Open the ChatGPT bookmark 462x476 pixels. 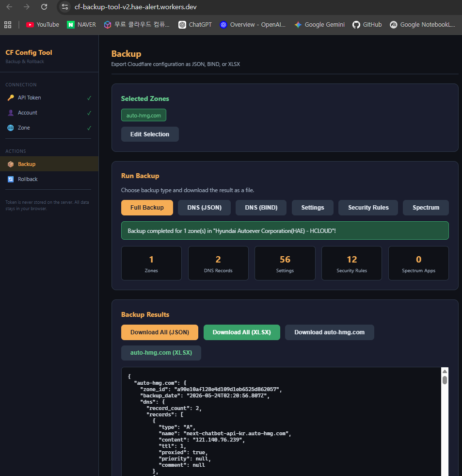click(195, 25)
